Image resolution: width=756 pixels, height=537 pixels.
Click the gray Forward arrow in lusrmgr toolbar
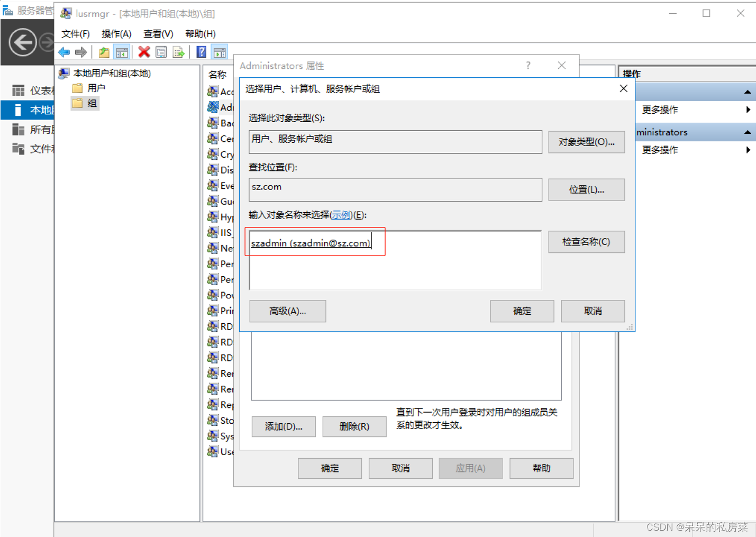tap(81, 52)
